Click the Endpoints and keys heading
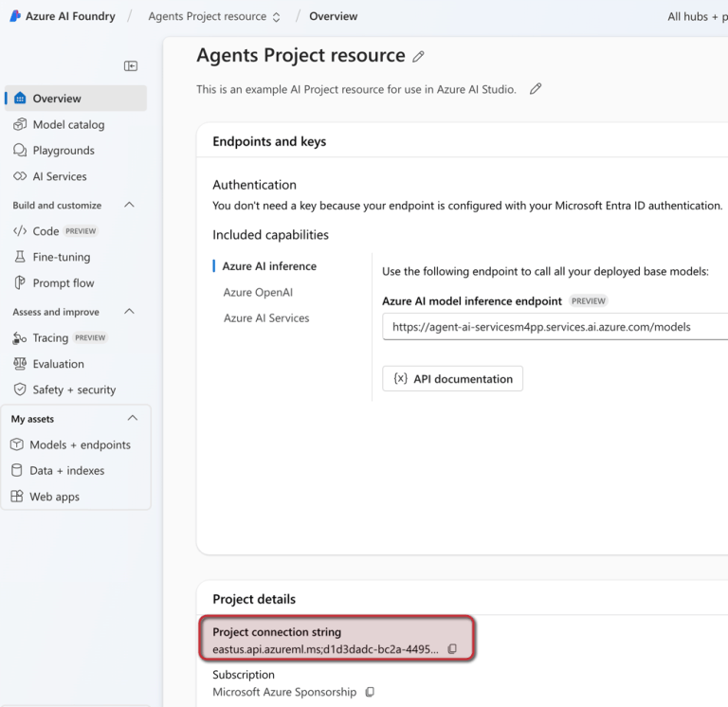 pyautogui.click(x=269, y=141)
